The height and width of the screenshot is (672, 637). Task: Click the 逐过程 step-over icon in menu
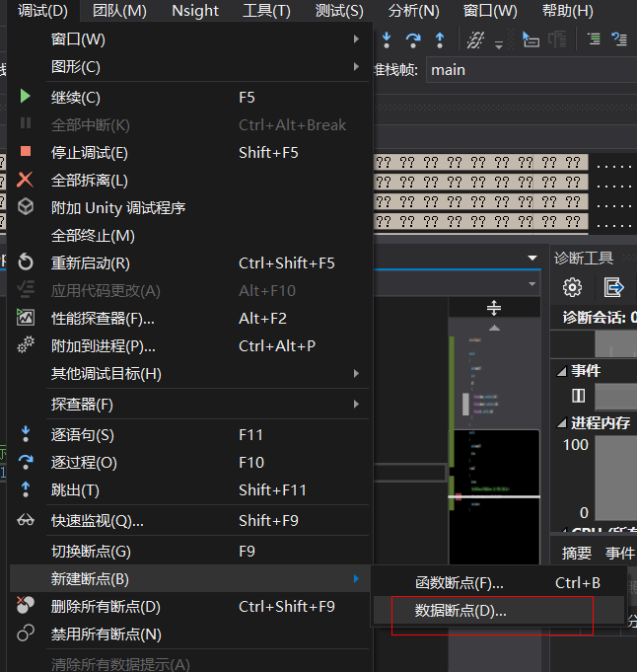(26, 462)
